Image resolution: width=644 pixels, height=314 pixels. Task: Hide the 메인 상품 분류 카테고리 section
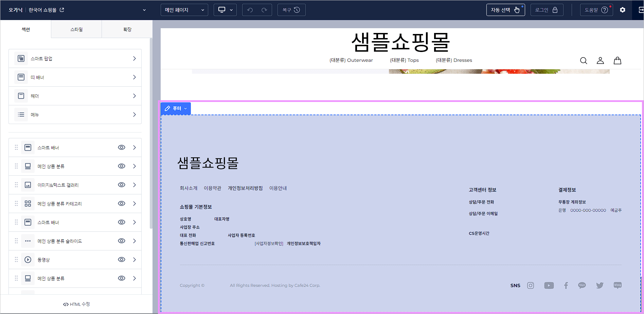(x=121, y=203)
